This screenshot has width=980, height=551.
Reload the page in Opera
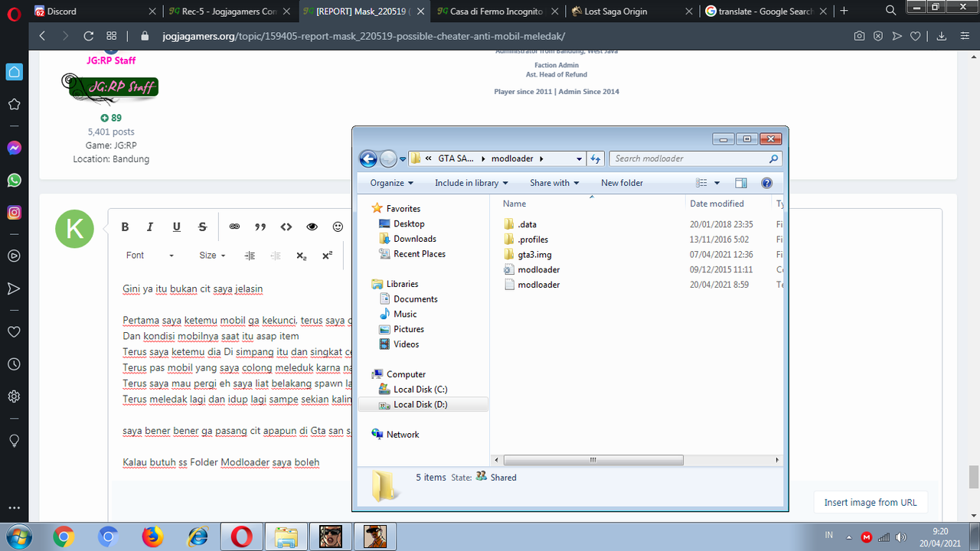(x=88, y=36)
